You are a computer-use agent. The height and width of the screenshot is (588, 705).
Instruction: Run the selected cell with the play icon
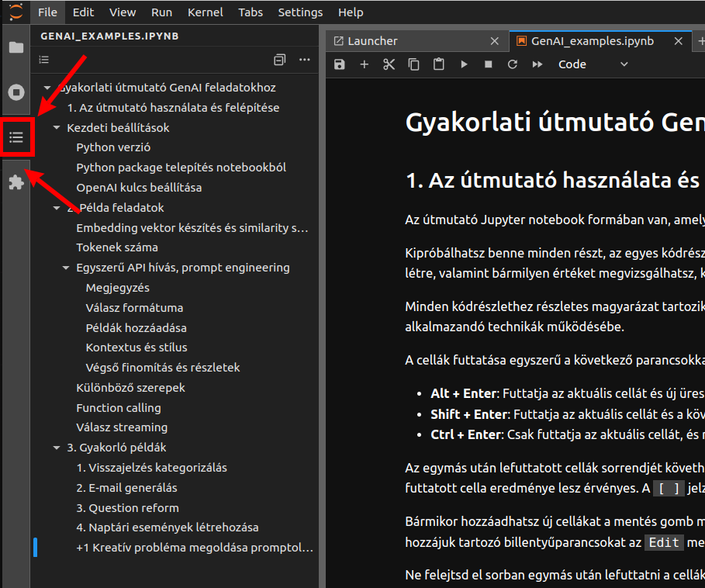click(464, 64)
